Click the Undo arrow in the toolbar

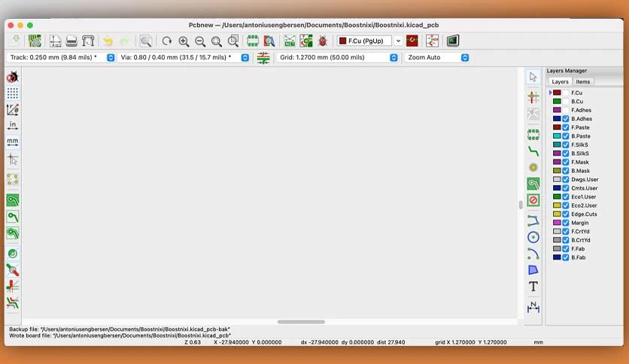108,41
